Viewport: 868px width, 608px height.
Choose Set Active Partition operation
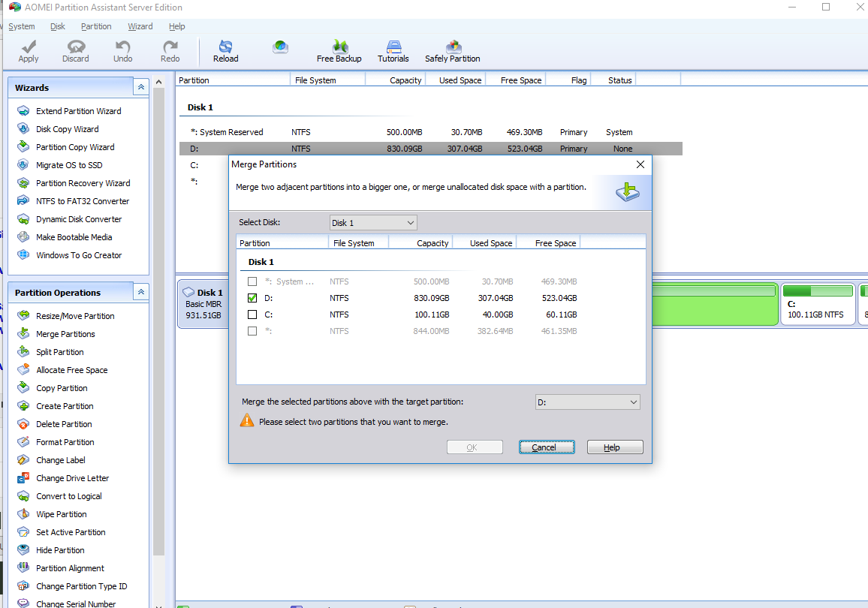[71, 532]
